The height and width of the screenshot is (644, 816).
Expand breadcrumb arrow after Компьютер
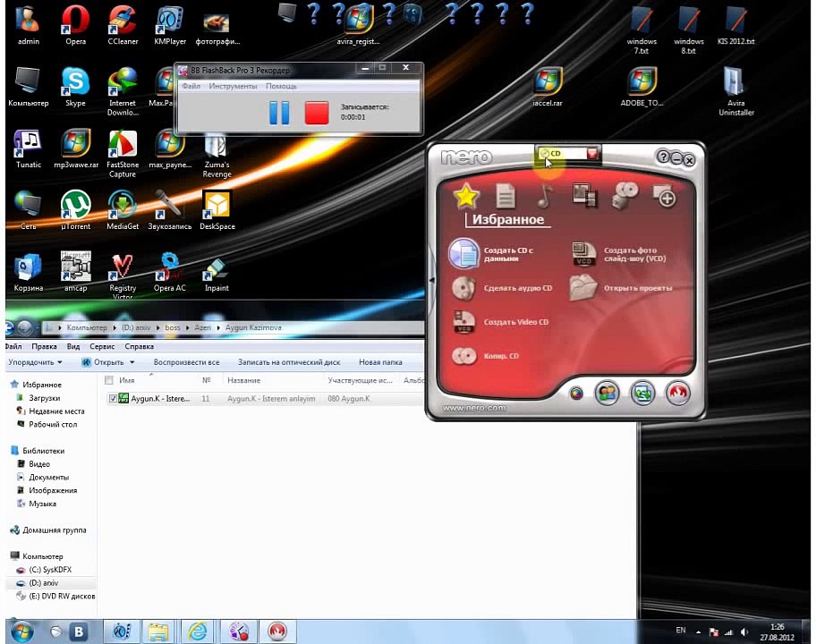(115, 327)
